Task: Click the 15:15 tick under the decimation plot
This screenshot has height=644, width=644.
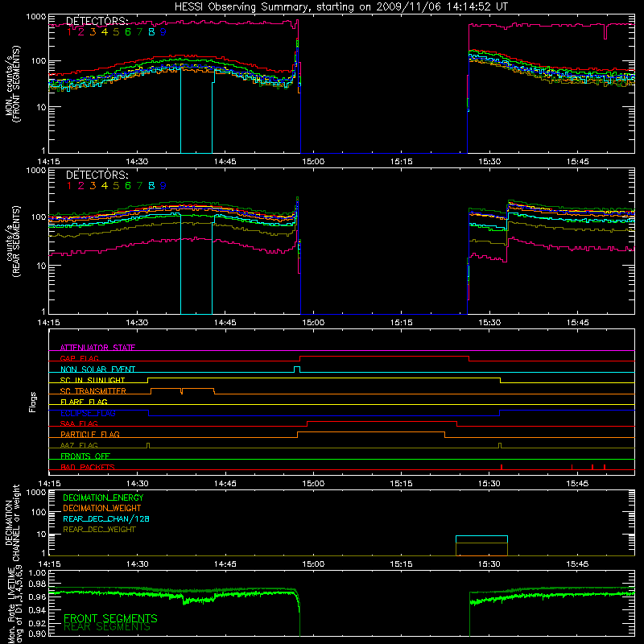Action: 401,564
